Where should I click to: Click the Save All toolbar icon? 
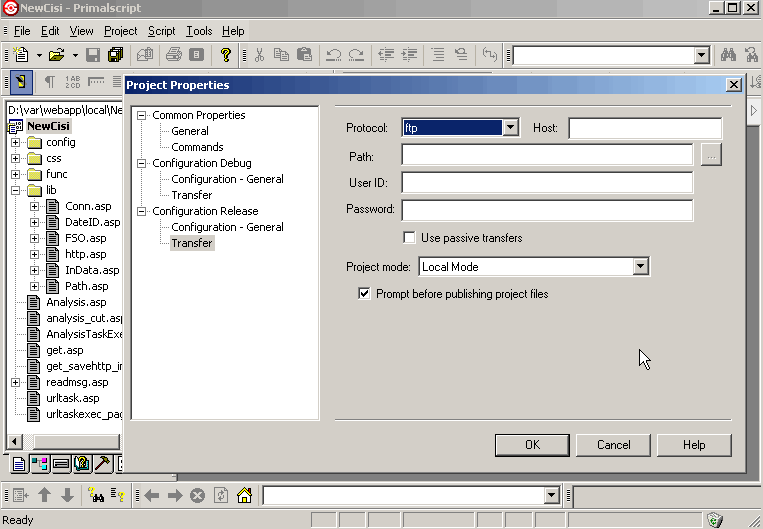tap(116, 55)
